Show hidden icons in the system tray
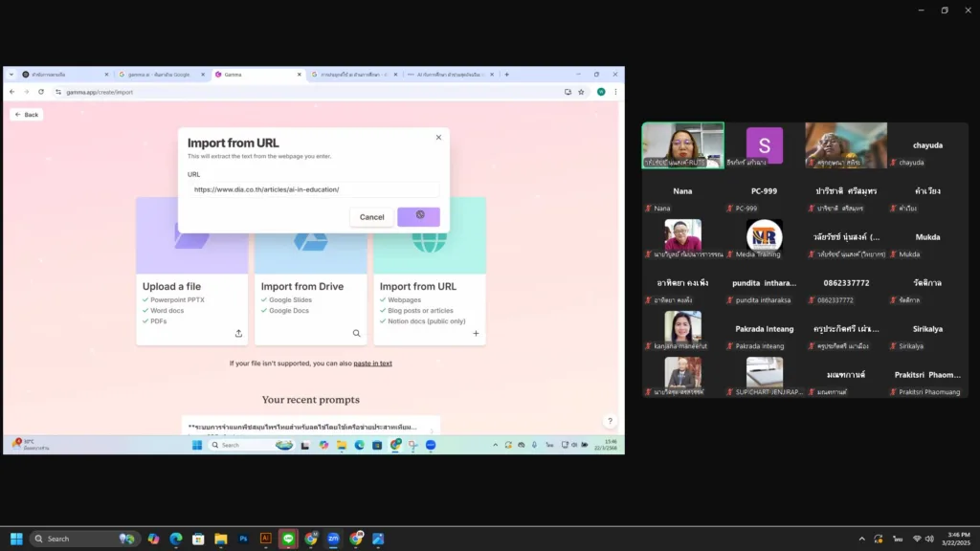 tap(861, 539)
